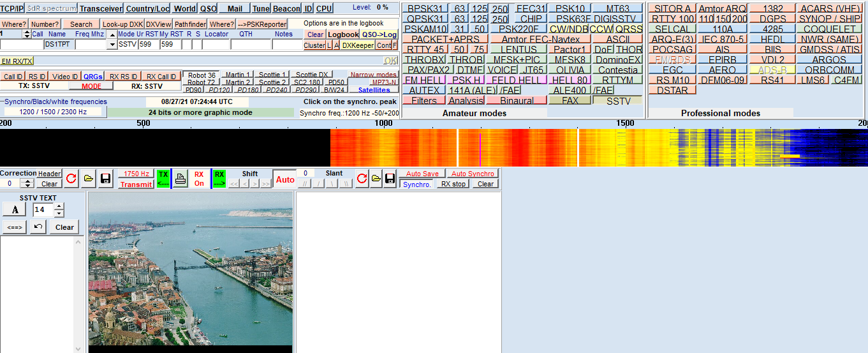
Task: Select the Scottie DX SSTV mode
Action: point(312,75)
